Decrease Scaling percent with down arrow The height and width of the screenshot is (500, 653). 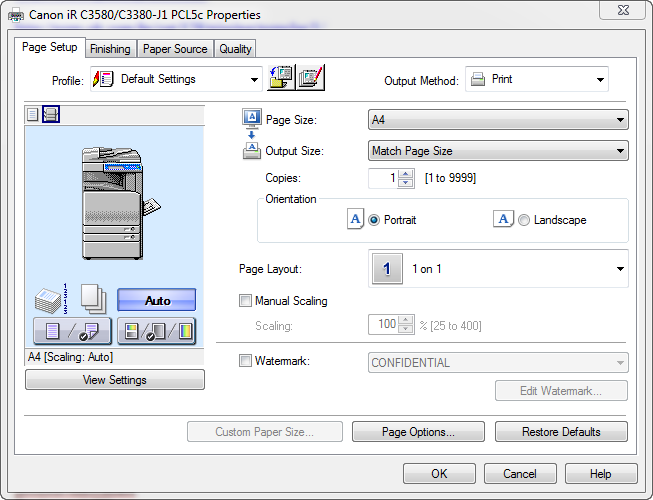tap(406, 330)
